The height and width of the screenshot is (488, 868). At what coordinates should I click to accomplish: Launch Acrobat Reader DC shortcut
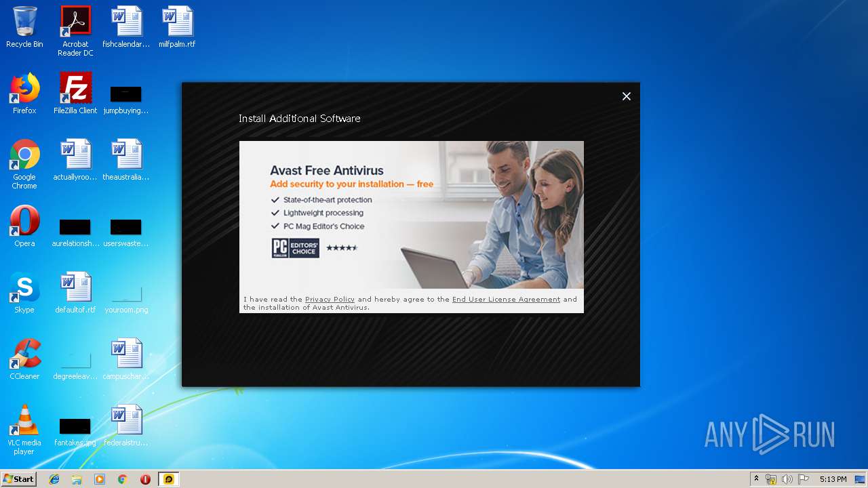(75, 31)
